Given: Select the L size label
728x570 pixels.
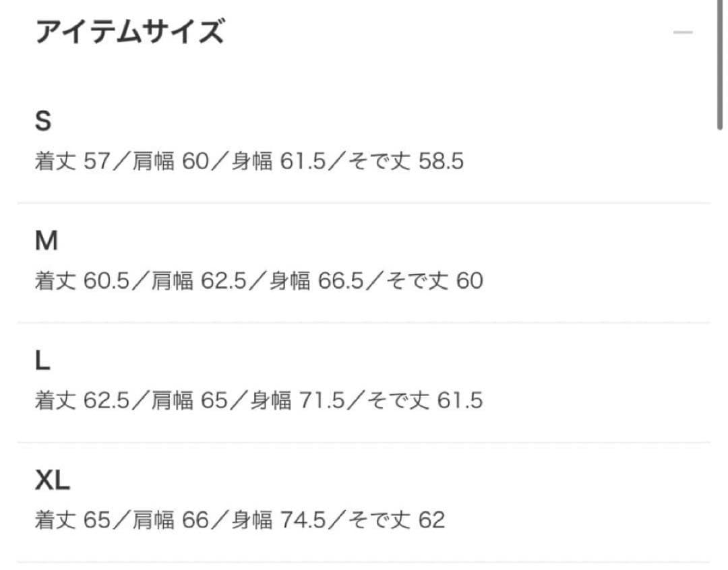Looking at the screenshot, I should point(42,362).
